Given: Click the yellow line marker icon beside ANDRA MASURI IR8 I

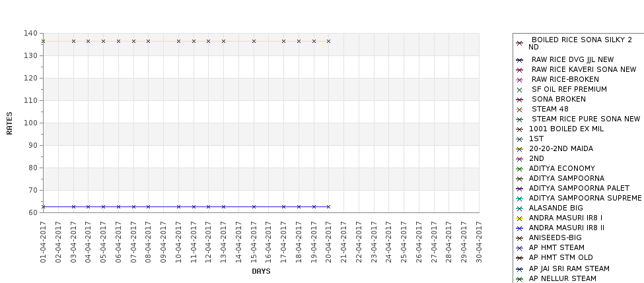Looking at the screenshot, I should (520, 218).
